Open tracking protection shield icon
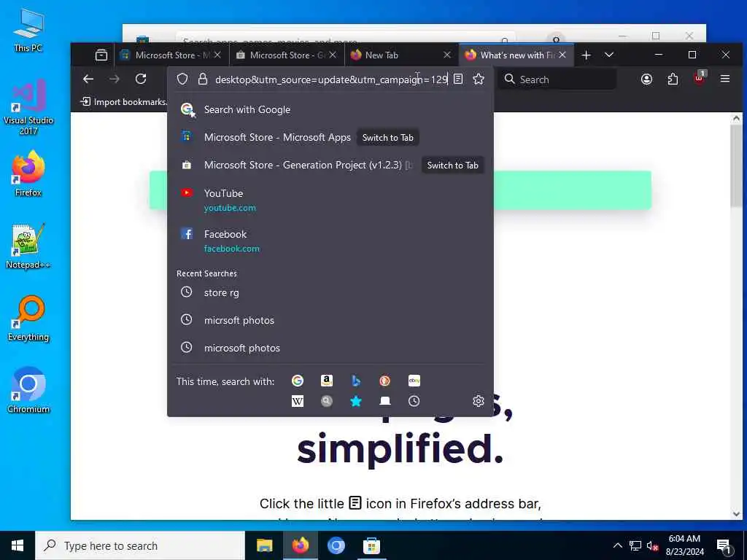The width and height of the screenshot is (747, 560). (x=182, y=79)
